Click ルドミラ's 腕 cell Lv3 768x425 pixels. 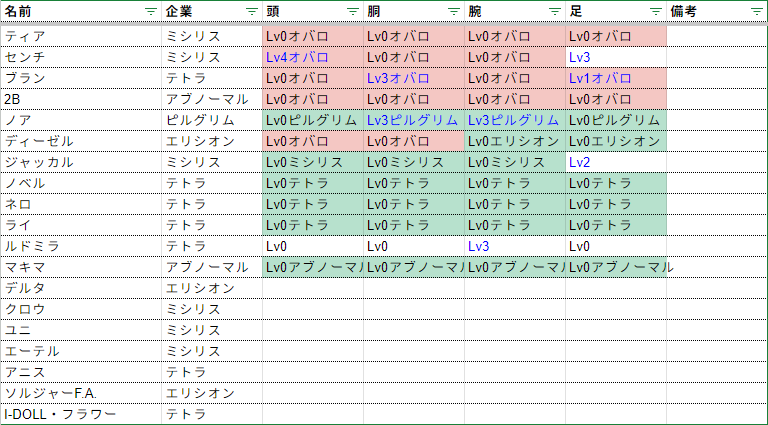515,247
